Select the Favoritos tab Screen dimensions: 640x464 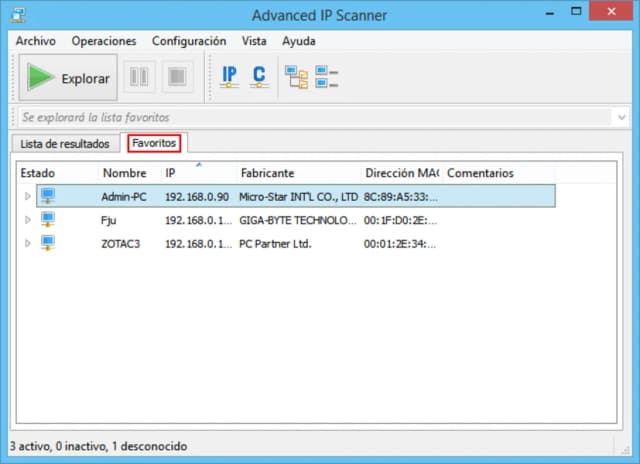(154, 143)
